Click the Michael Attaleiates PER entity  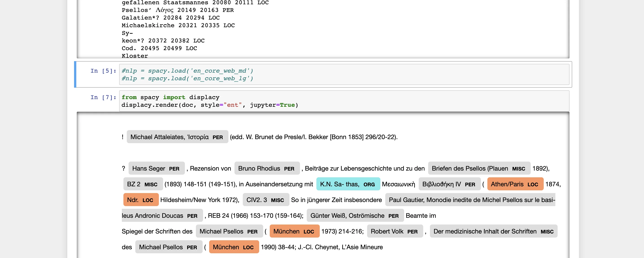[177, 137]
